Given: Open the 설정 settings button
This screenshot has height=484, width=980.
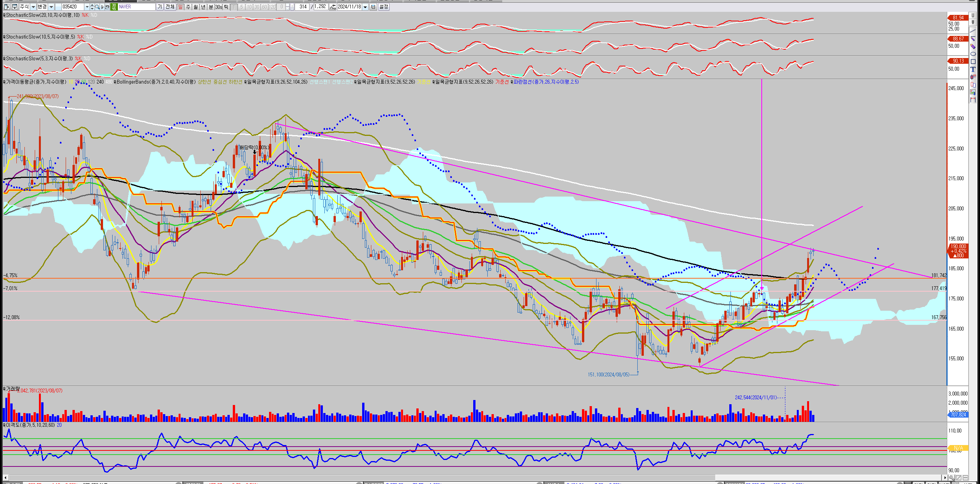Looking at the screenshot, I should [x=384, y=7].
